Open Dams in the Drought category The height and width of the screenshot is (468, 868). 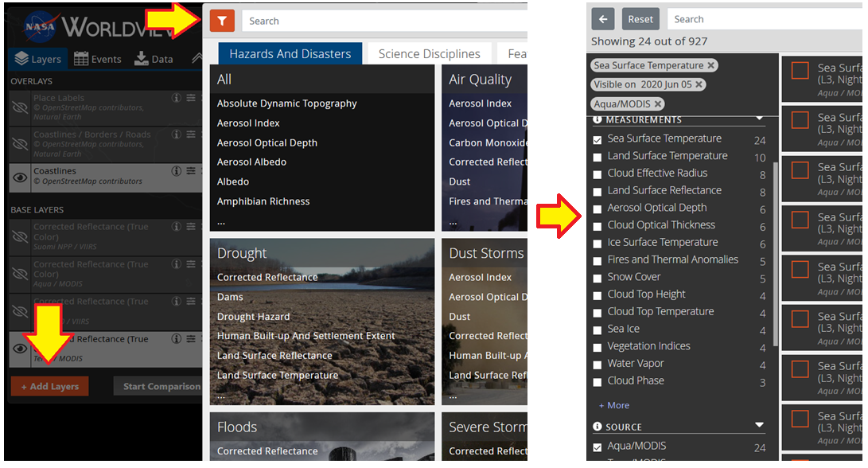230,298
